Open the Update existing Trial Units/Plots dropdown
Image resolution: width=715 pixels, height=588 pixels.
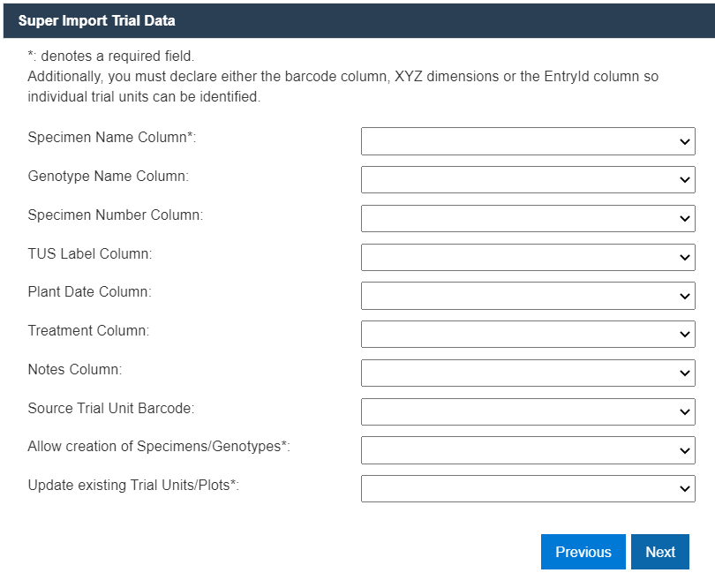pos(528,488)
